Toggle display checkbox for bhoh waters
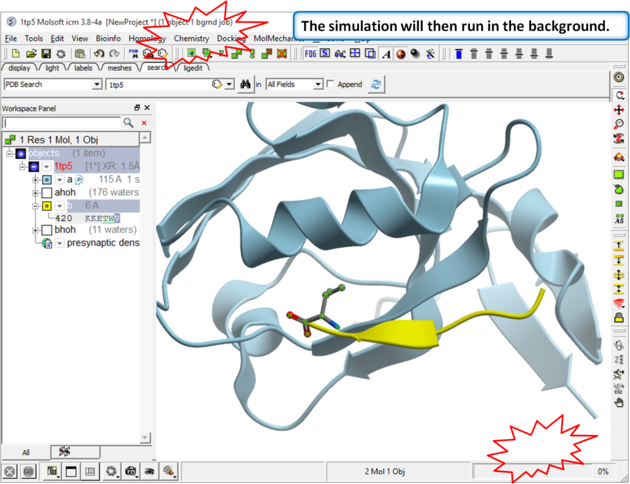Image resolution: width=630 pixels, height=484 pixels. (x=46, y=230)
